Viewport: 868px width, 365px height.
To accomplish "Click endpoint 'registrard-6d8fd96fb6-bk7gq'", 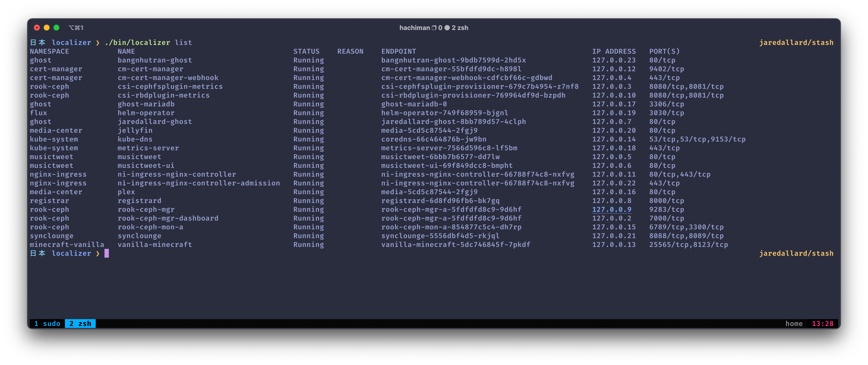I will pos(440,201).
